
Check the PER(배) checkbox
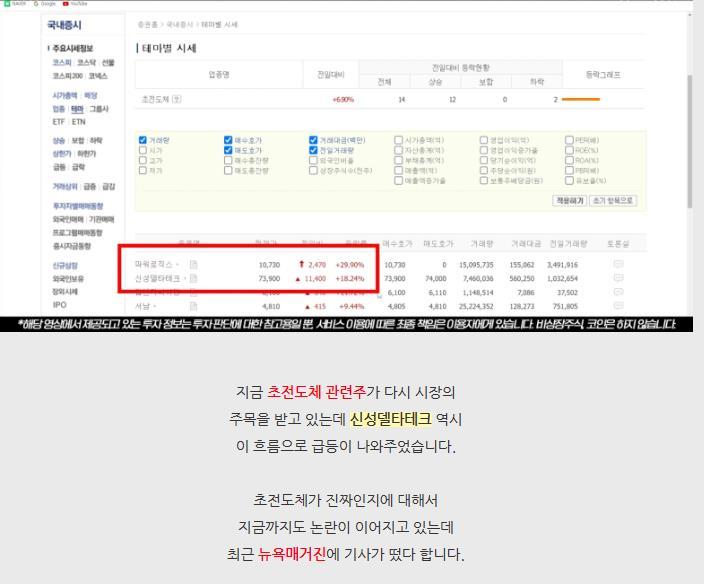click(x=569, y=140)
